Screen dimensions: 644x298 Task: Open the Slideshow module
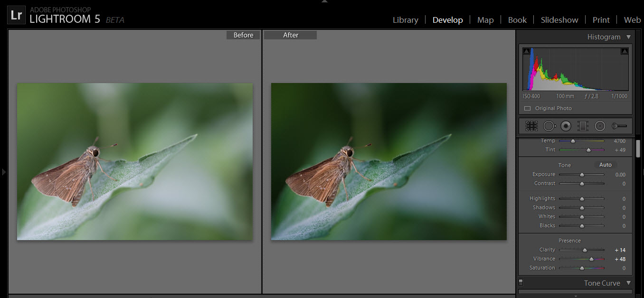pyautogui.click(x=559, y=20)
